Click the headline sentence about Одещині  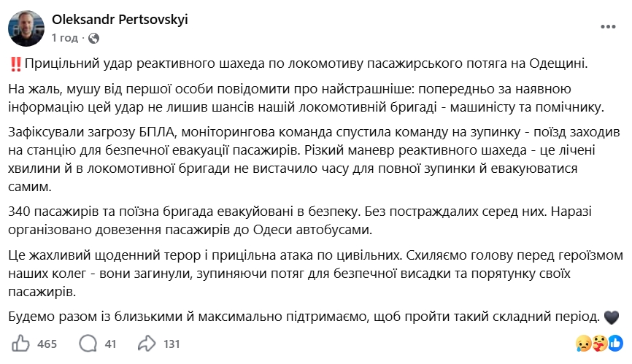tap(306, 63)
